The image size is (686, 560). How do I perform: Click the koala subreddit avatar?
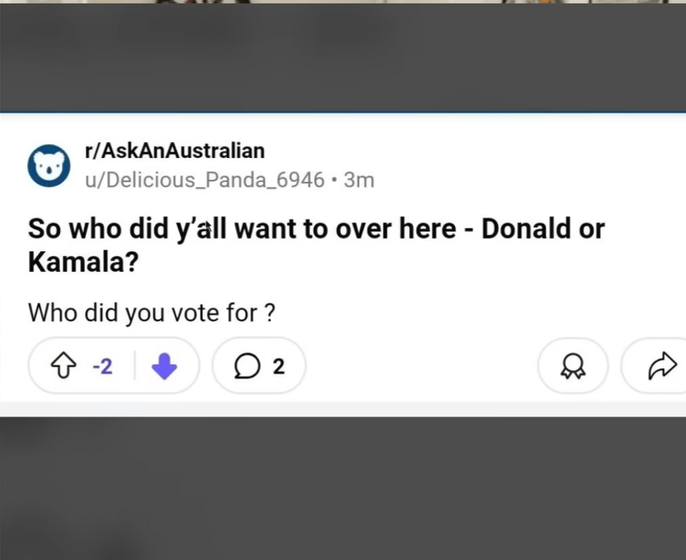click(48, 166)
